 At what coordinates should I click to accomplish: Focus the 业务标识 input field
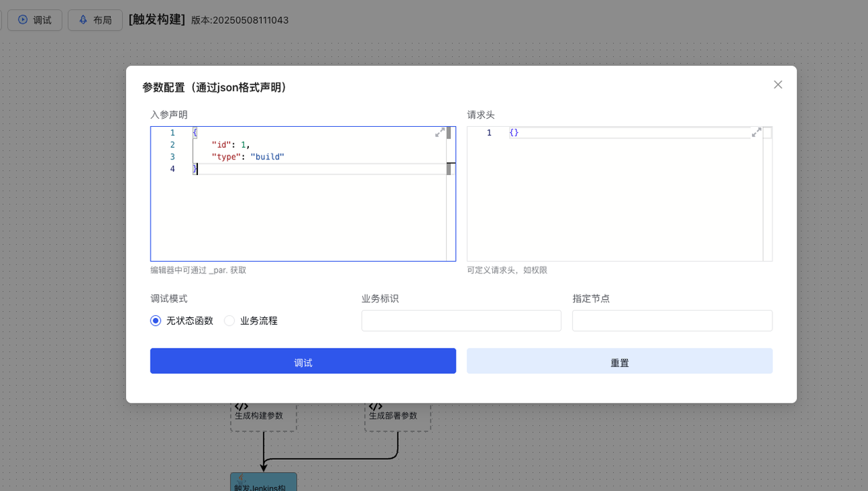click(461, 321)
